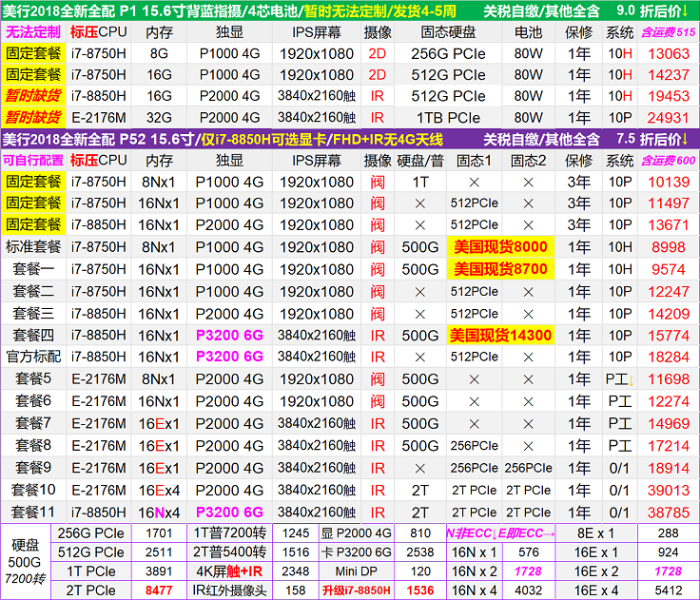
Task: Select the price cell 14237
Action: [x=669, y=74]
